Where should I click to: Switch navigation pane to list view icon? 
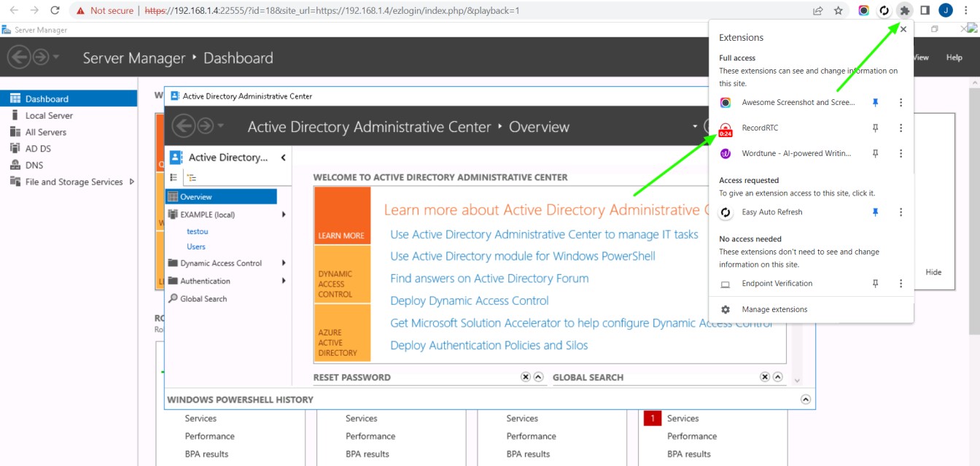(x=174, y=177)
